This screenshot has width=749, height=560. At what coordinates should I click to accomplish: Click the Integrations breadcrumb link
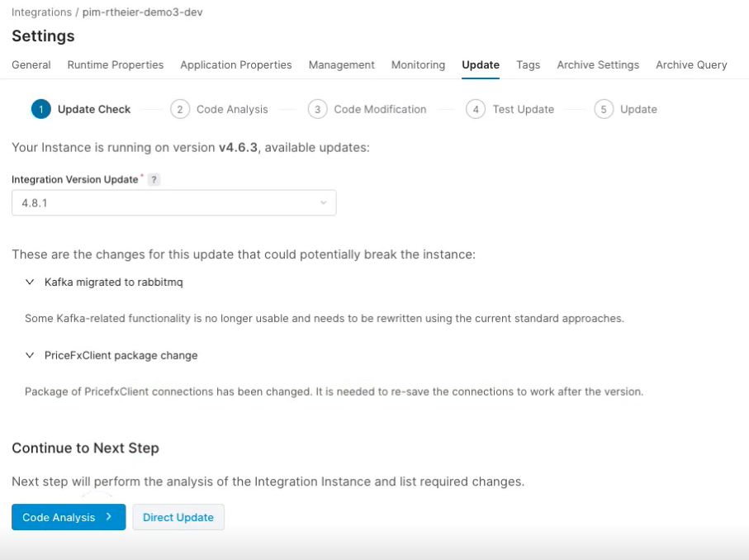click(40, 12)
